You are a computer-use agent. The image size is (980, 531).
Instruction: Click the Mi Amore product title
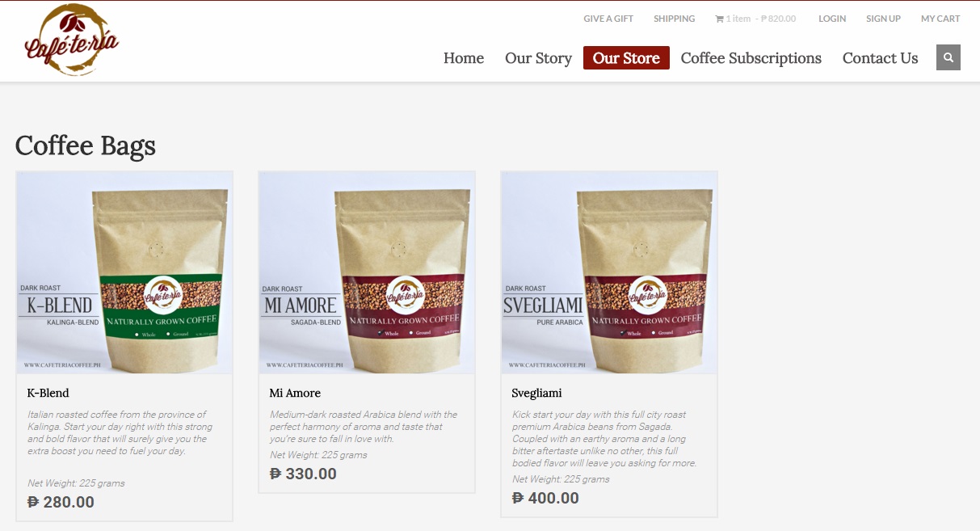(x=295, y=393)
